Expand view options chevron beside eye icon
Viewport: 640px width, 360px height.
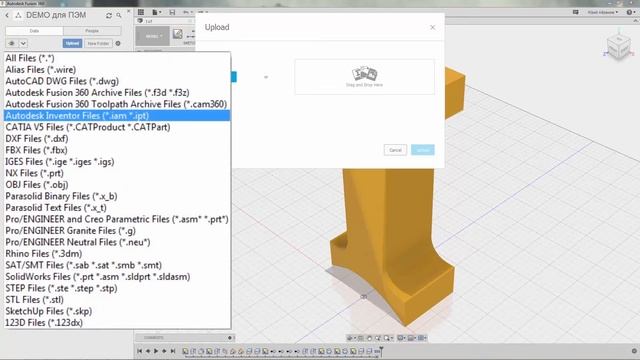click(x=23, y=43)
